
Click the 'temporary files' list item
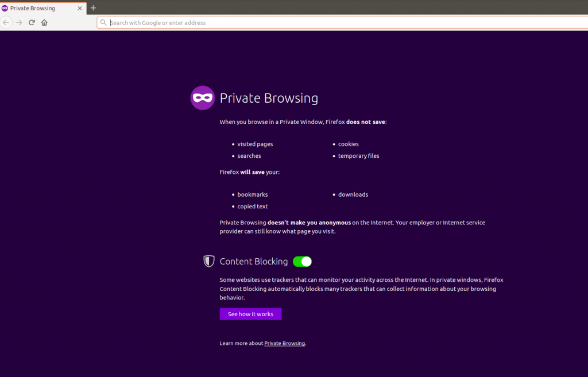coord(358,156)
